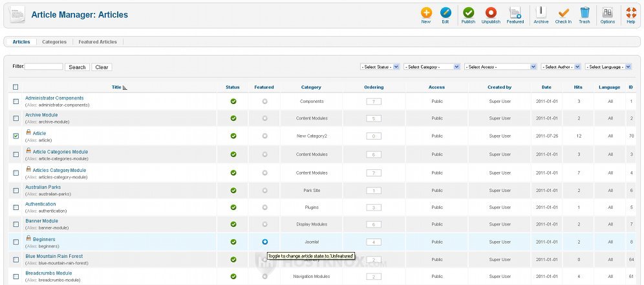Select the Australian Parks row checkbox

coord(16,191)
